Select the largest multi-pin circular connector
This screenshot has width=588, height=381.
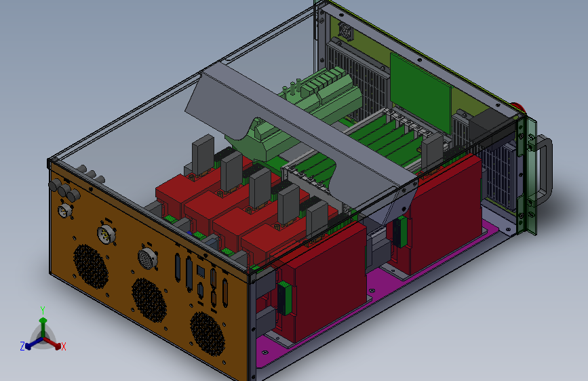click(x=147, y=257)
